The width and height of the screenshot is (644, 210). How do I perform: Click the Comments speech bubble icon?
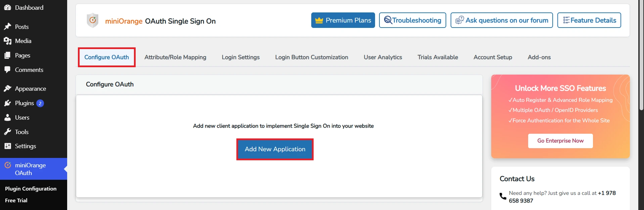7,70
